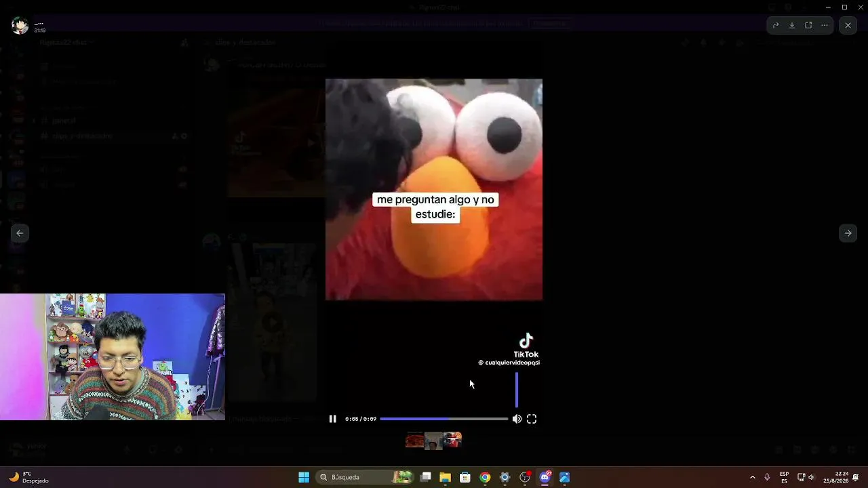
Task: Switch the ESP ES input language
Action: tap(784, 477)
